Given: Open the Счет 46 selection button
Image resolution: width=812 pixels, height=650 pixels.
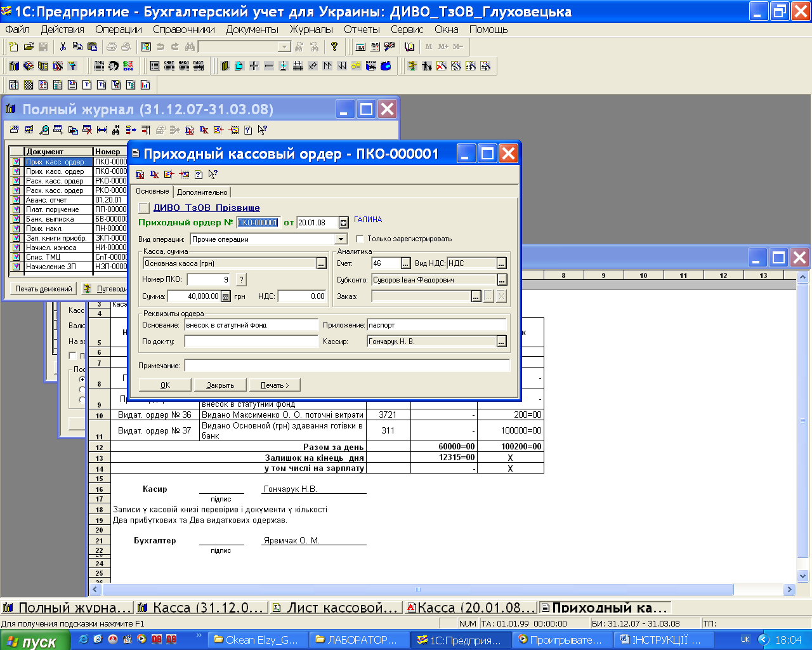Looking at the screenshot, I should (x=406, y=263).
